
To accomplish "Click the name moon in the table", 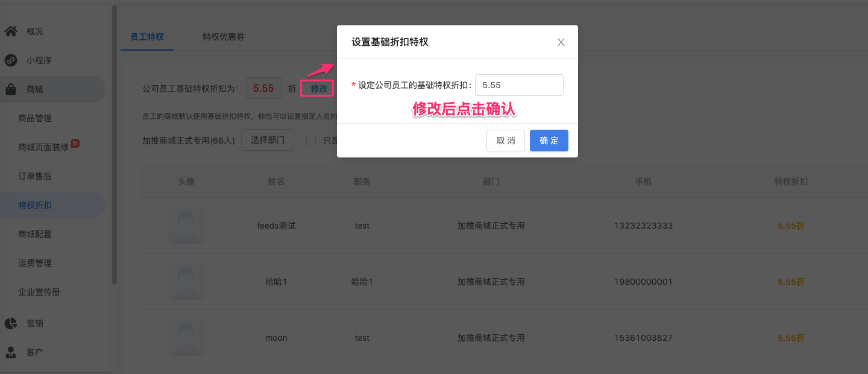I will tap(276, 338).
